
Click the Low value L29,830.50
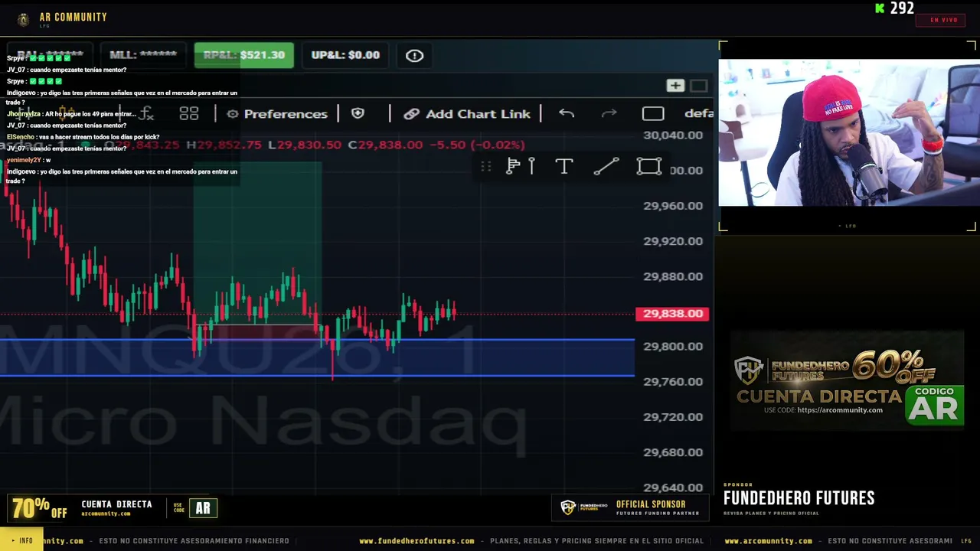[x=305, y=145]
